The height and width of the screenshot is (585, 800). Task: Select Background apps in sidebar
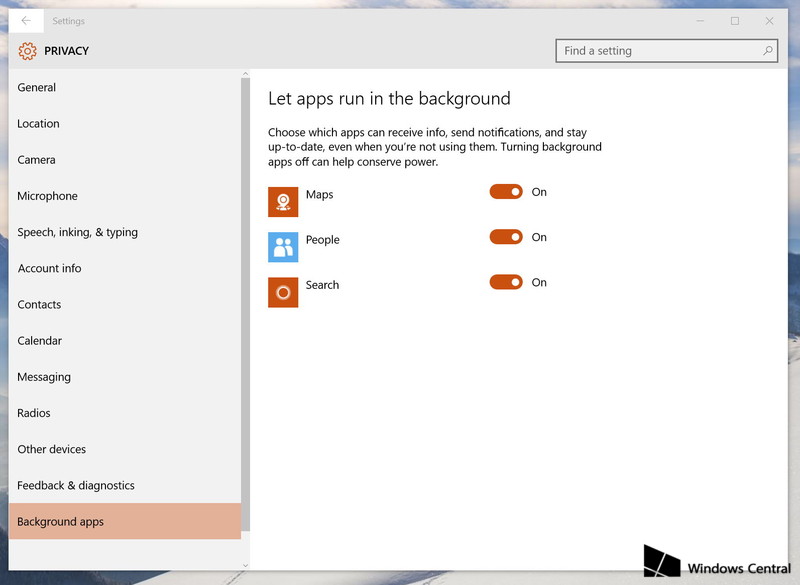click(61, 522)
